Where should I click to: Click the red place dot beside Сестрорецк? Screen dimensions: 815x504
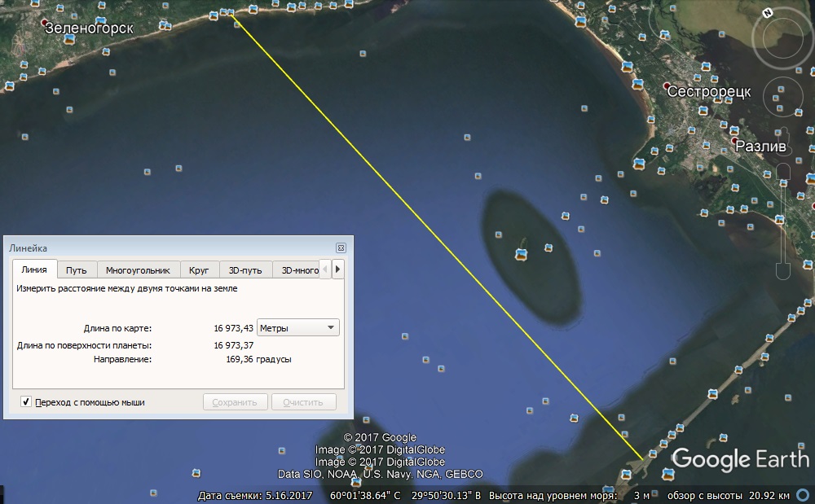click(667, 85)
